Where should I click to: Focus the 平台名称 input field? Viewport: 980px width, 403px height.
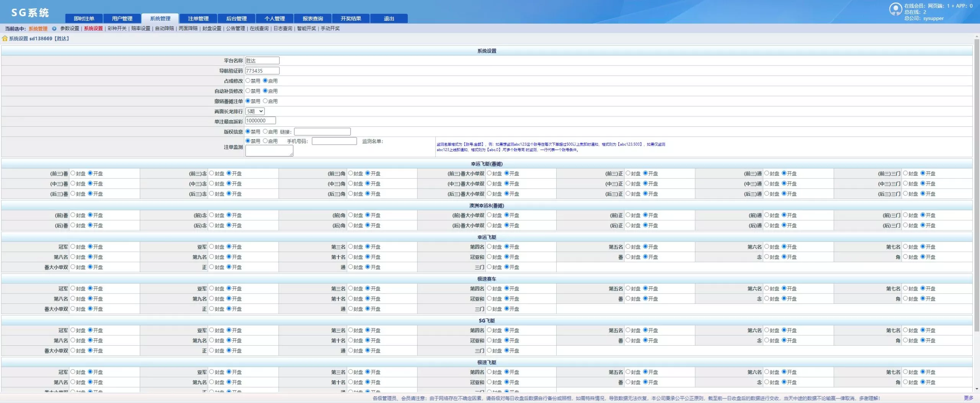[x=262, y=60]
